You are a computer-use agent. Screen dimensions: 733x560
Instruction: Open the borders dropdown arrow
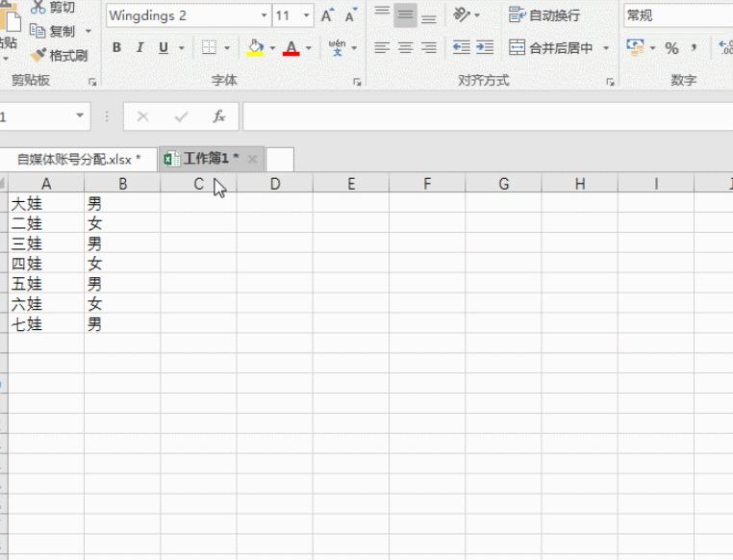(x=227, y=48)
